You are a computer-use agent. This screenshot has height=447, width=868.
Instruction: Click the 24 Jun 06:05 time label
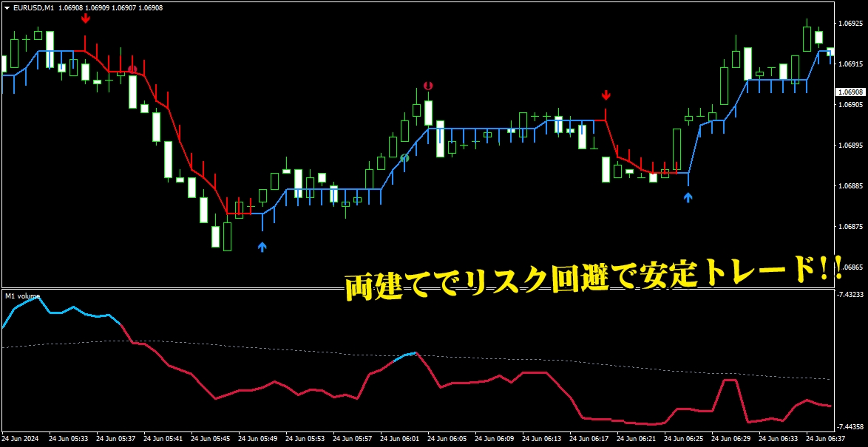[x=447, y=438]
